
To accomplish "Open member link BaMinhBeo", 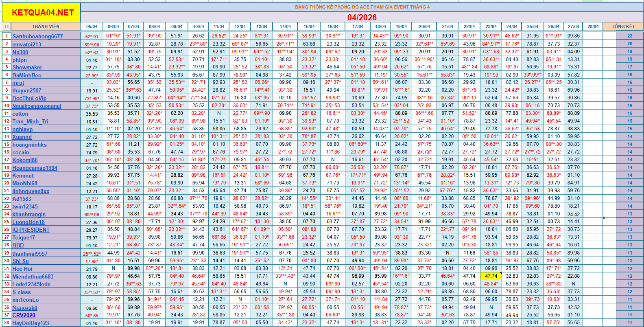I will tap(27, 75).
